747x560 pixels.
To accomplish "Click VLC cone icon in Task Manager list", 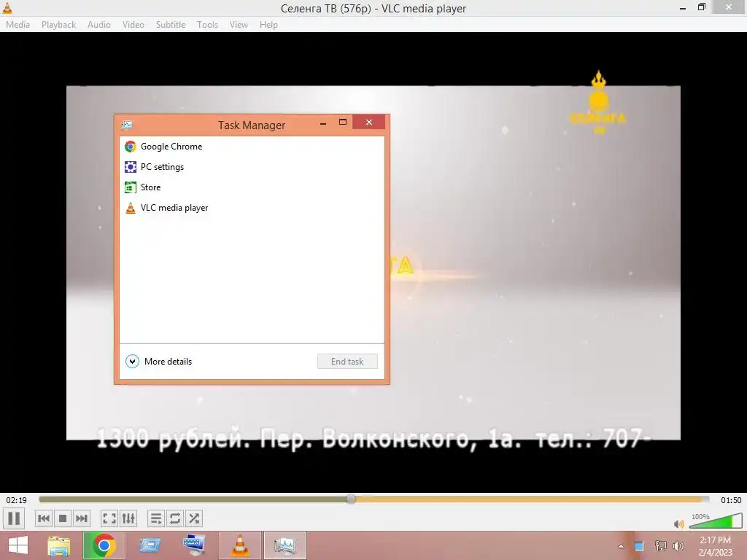I will [130, 208].
